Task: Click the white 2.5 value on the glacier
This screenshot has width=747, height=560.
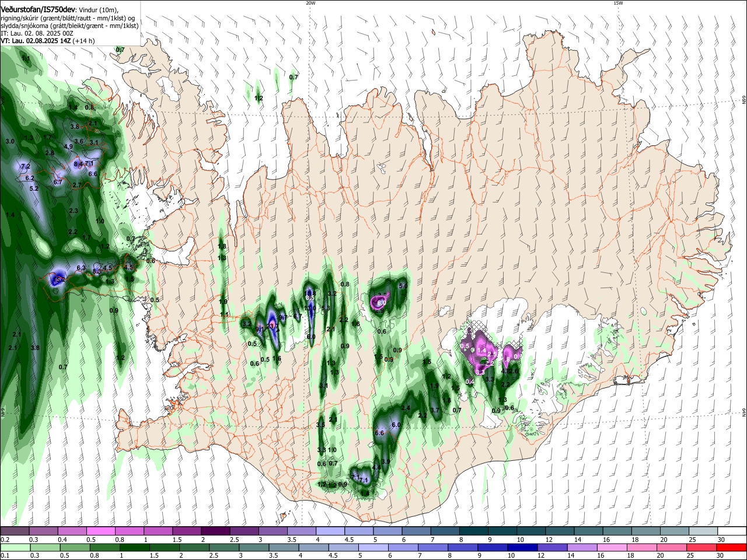Action: [x=492, y=353]
